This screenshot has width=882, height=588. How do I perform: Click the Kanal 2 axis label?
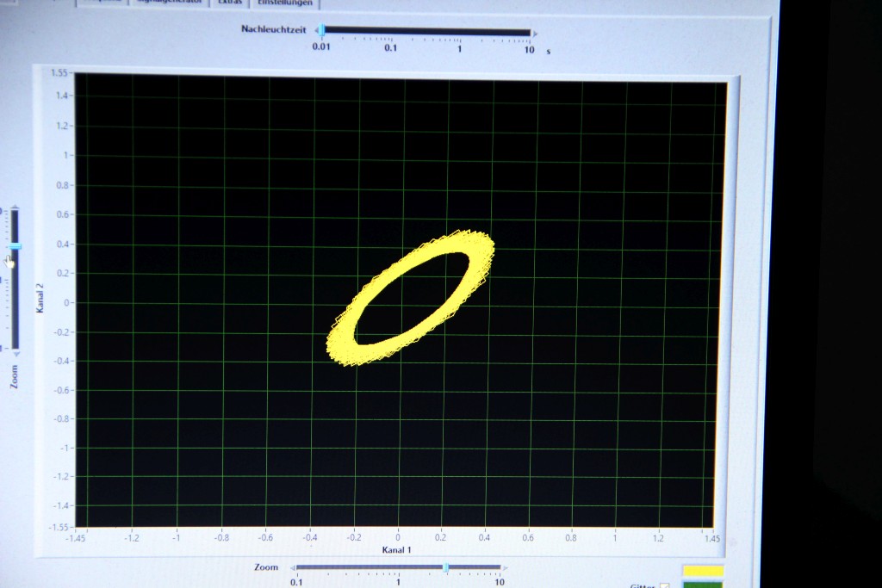click(40, 296)
